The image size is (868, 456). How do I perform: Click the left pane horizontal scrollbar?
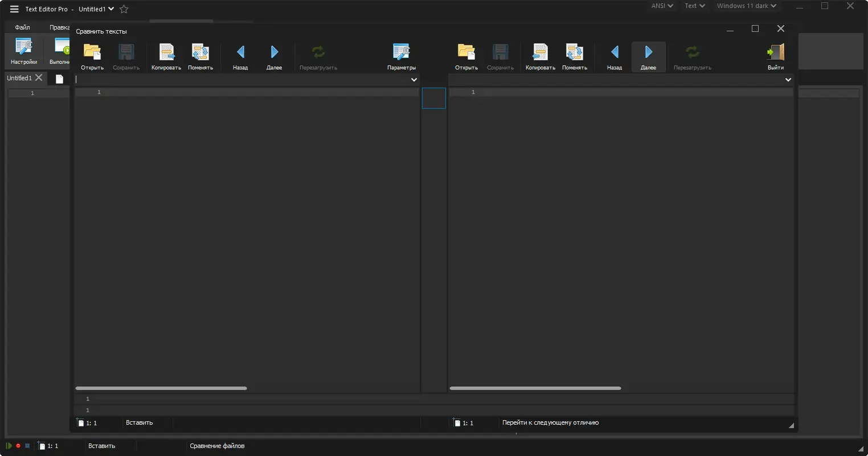pos(161,388)
